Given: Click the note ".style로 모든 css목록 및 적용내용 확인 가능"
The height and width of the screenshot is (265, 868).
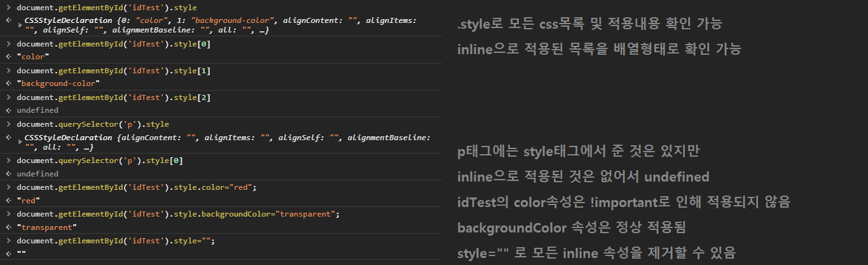Looking at the screenshot, I should point(589,25).
